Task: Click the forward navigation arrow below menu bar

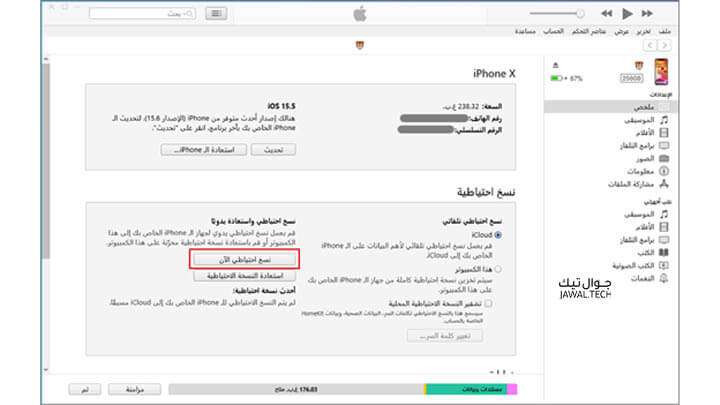Action: (664, 45)
